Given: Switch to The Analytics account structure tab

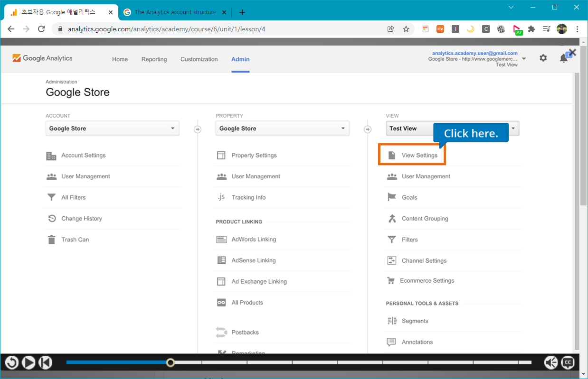Looking at the screenshot, I should [175, 12].
